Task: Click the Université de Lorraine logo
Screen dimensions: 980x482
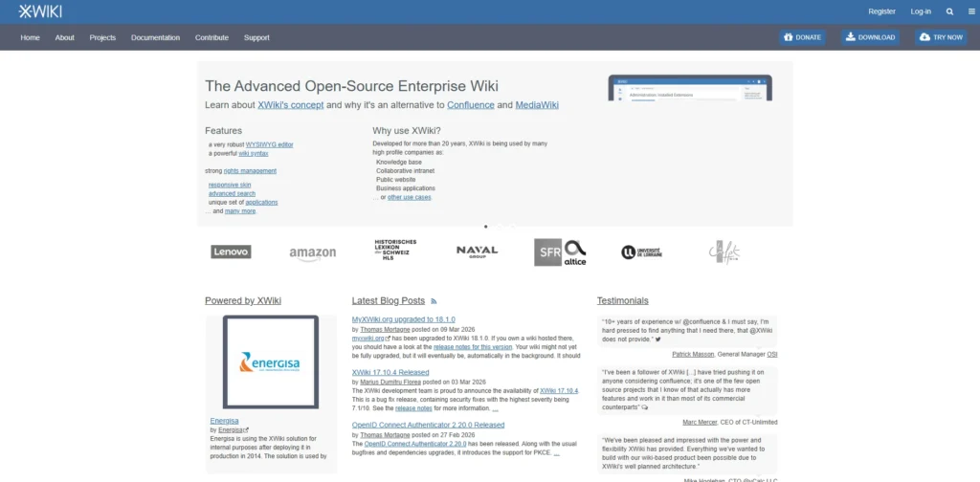Action: [x=642, y=252]
